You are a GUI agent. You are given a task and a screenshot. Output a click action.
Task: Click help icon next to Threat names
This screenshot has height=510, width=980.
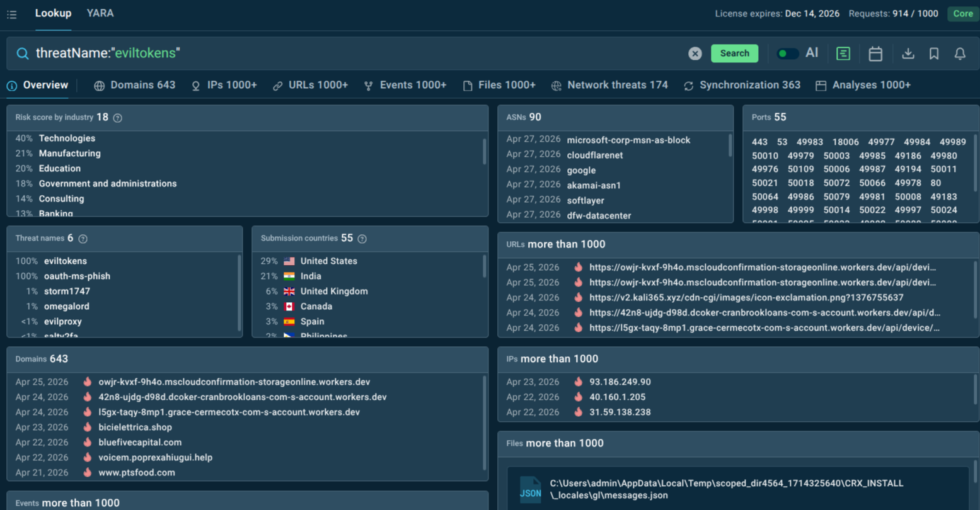point(83,239)
